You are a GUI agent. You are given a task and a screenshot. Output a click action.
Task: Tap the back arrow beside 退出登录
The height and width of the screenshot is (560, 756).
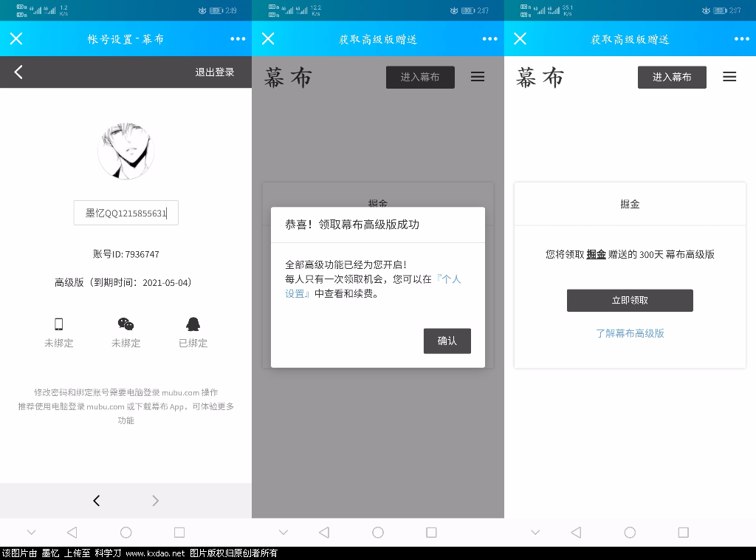[x=18, y=72]
